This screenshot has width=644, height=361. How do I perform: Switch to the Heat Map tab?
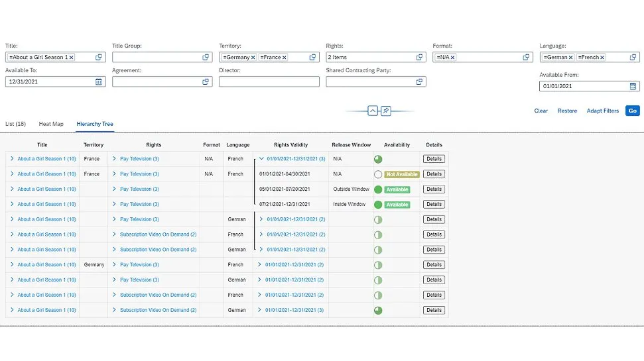coord(50,124)
